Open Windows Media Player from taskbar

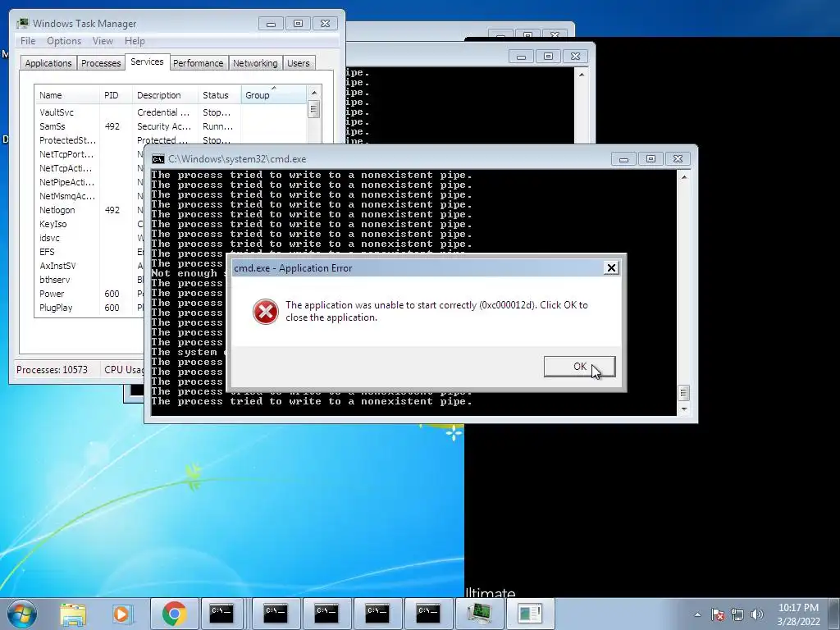pyautogui.click(x=122, y=614)
